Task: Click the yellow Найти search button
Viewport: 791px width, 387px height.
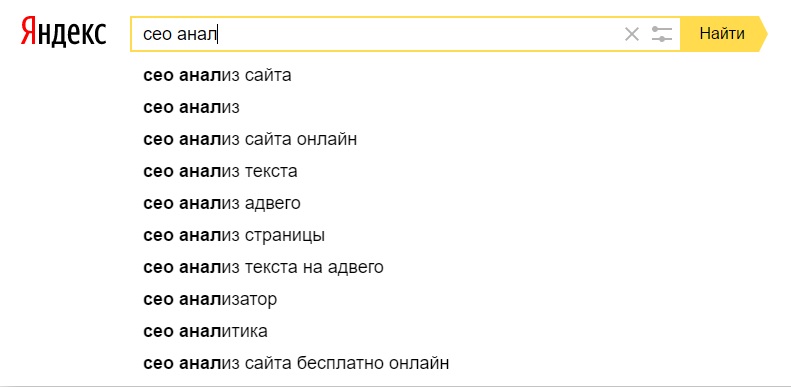Action: pos(723,34)
